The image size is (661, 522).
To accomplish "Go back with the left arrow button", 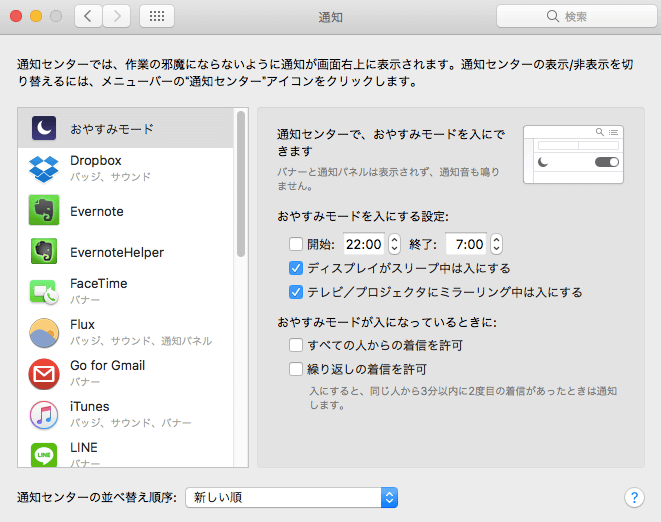I will (88, 16).
